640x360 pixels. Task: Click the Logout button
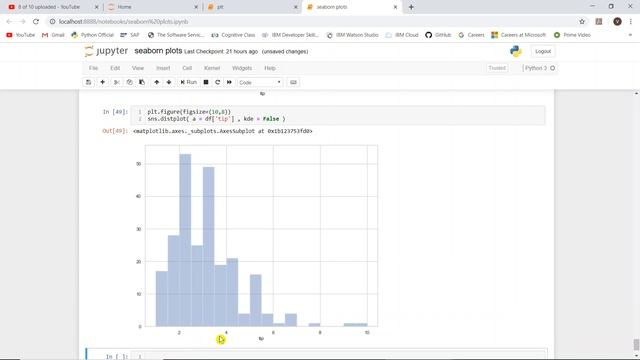click(543, 51)
